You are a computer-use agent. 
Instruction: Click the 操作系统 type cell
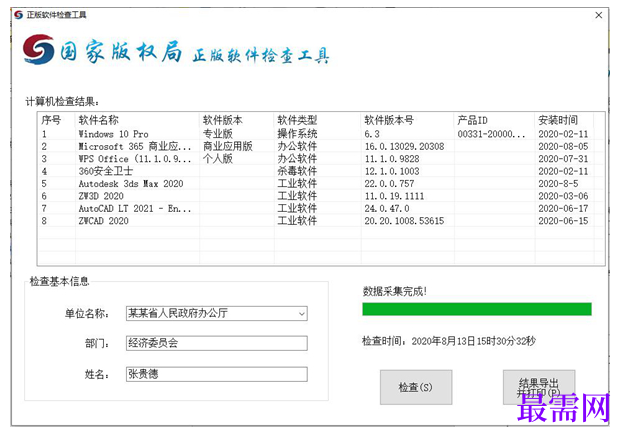(297, 134)
